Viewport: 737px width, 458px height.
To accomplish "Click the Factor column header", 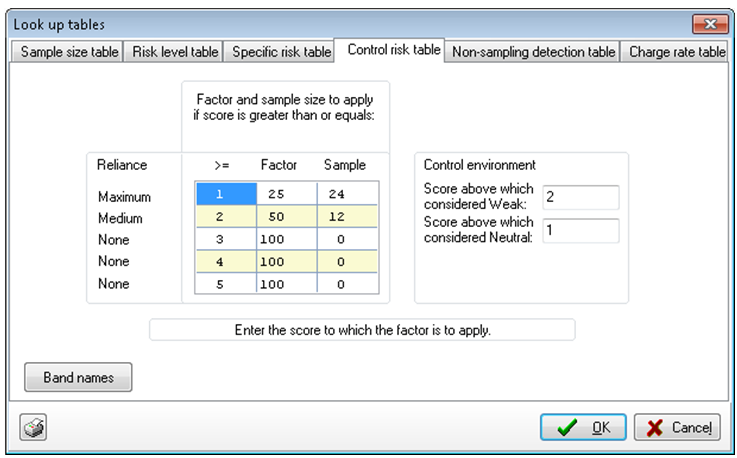I will (279, 165).
